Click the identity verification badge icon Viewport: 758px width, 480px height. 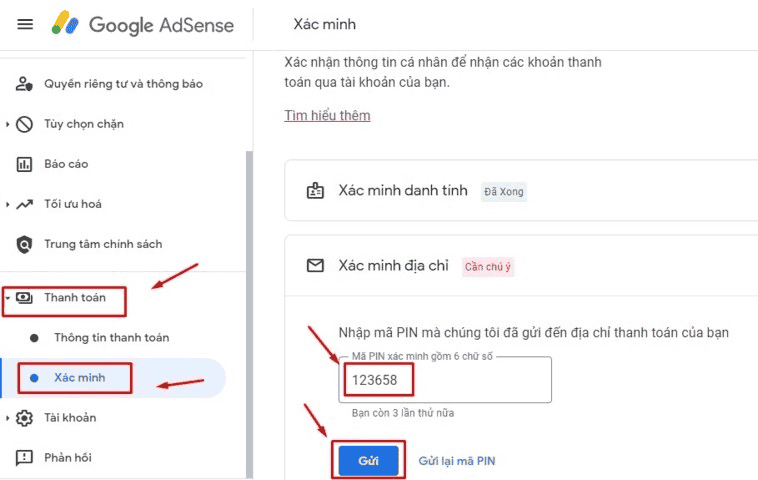tap(315, 191)
